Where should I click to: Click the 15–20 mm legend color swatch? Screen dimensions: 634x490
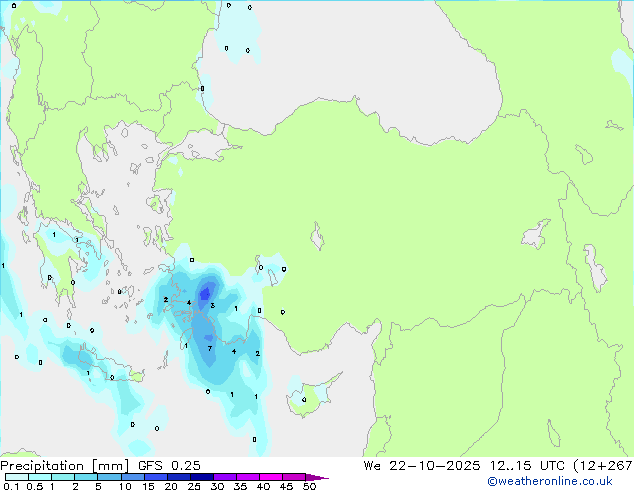pos(155,477)
